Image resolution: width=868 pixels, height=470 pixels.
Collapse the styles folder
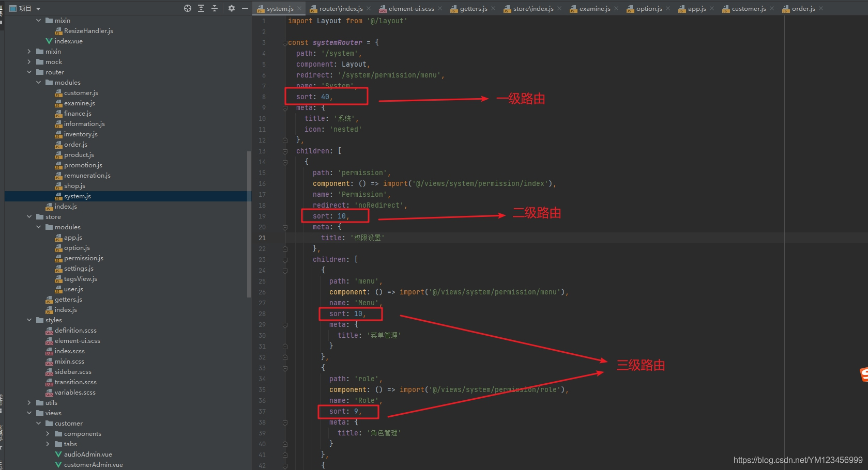click(29, 320)
